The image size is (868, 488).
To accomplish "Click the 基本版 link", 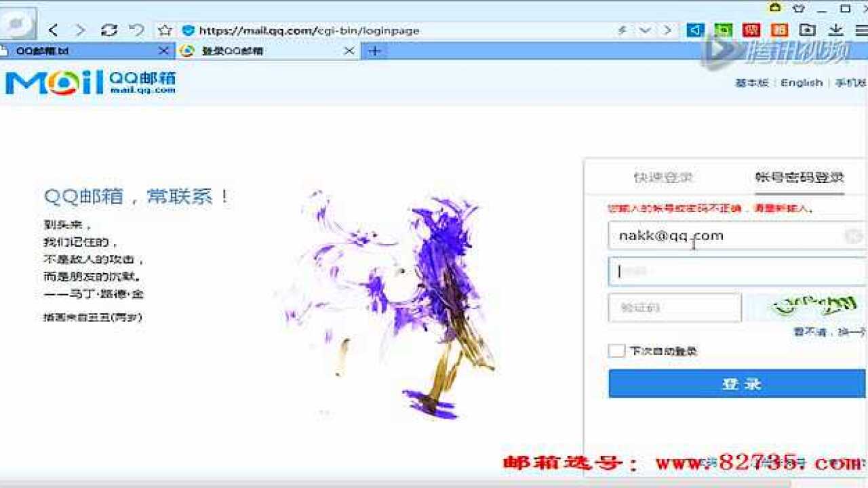I will coord(752,83).
